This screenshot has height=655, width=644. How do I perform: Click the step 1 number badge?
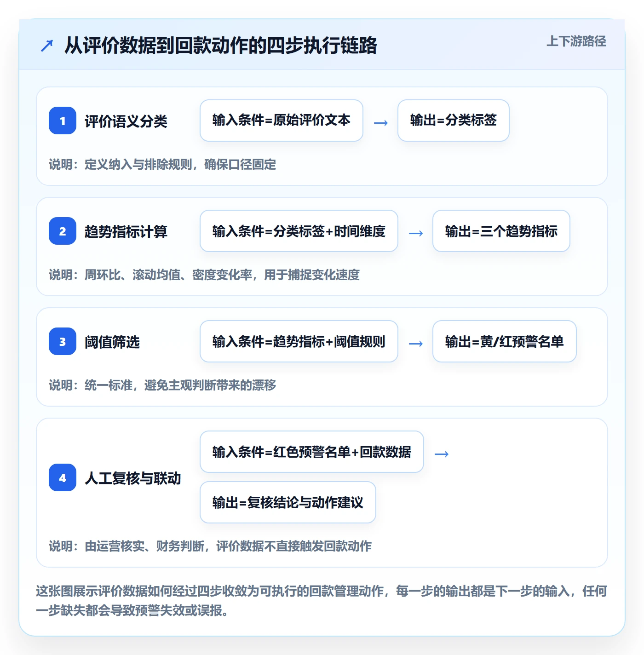tap(63, 121)
